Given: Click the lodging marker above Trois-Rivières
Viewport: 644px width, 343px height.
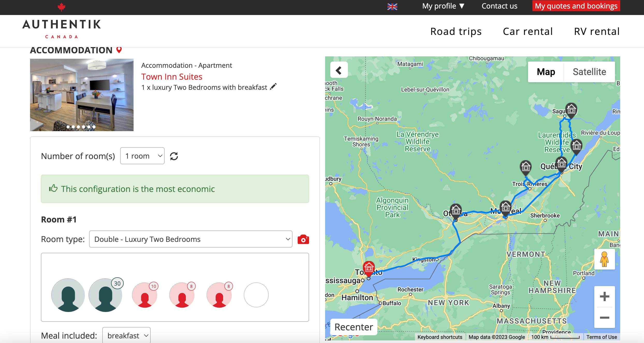Looking at the screenshot, I should click(x=526, y=168).
